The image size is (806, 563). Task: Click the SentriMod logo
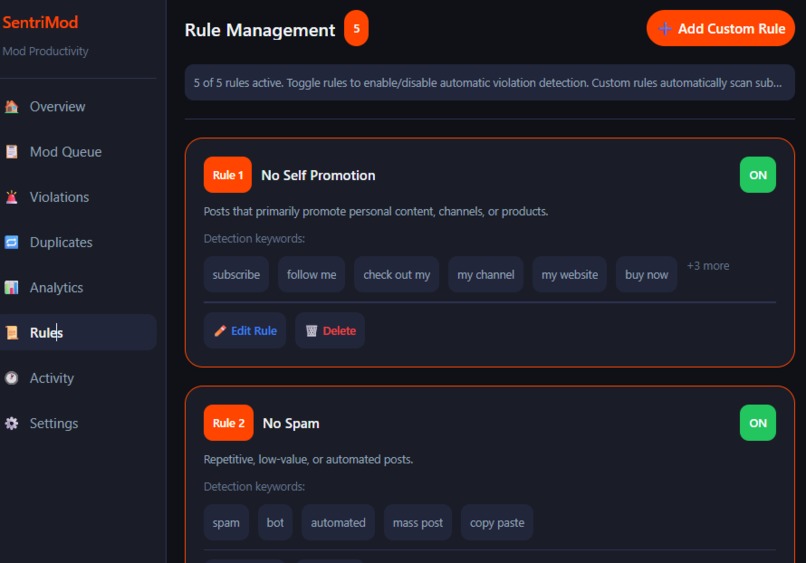point(40,22)
